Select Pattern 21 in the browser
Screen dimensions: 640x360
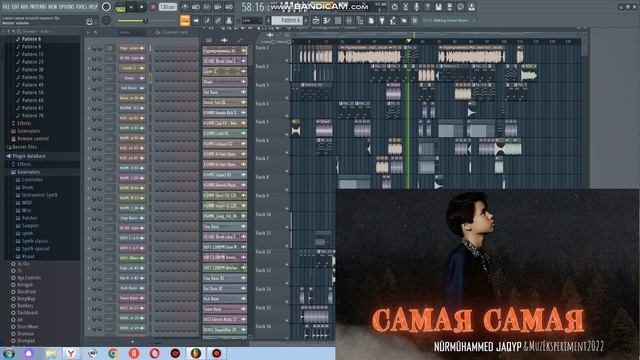pyautogui.click(x=32, y=62)
